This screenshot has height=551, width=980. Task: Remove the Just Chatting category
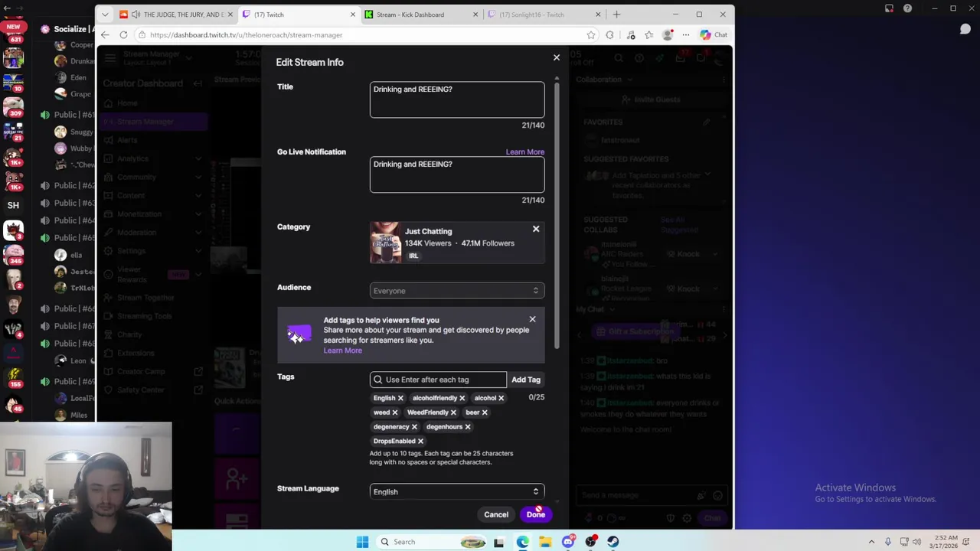536,229
